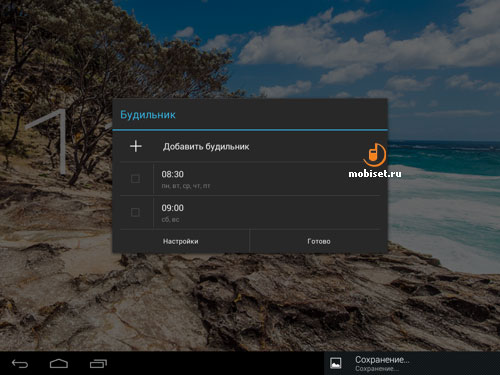
Task: Select 'Добавить будильник' row label
Action: [206, 147]
